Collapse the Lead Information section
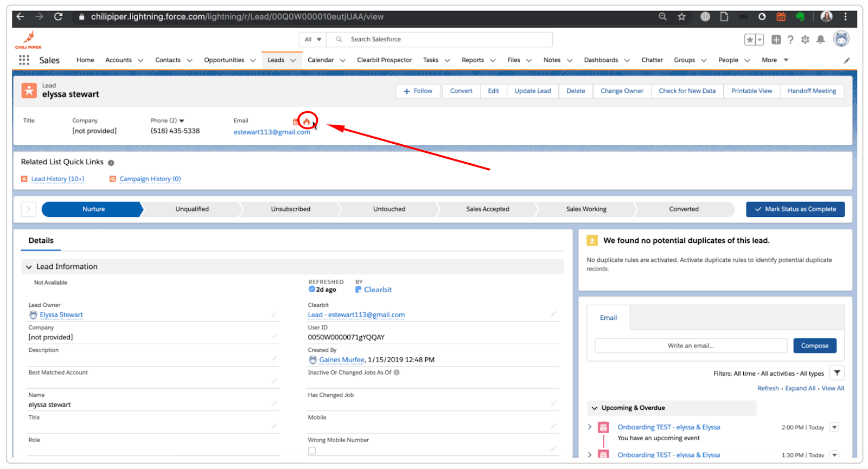 click(x=29, y=267)
